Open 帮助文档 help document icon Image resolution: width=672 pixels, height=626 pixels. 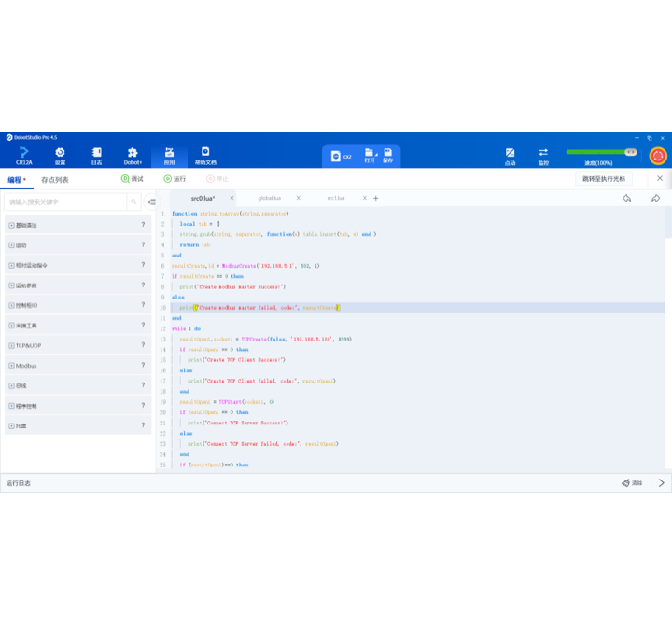point(205,155)
